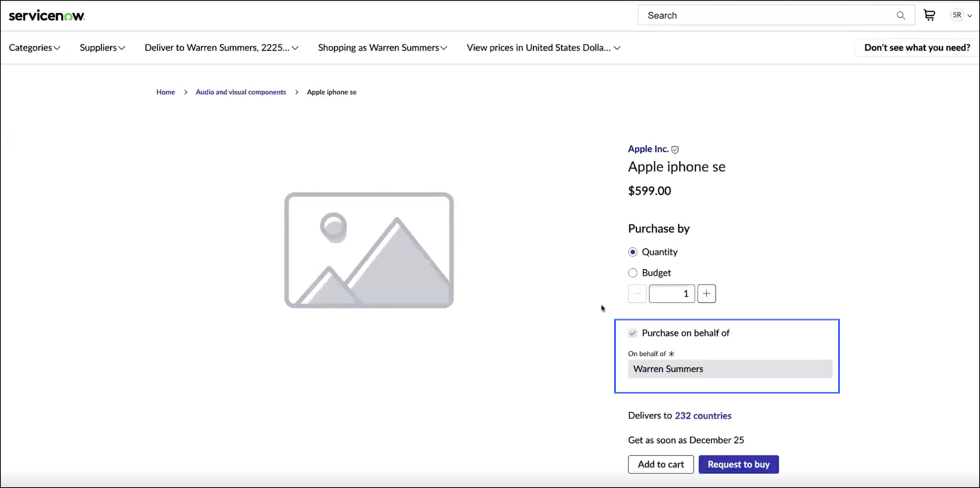
Task: Click the Request to buy button
Action: pyautogui.click(x=738, y=464)
